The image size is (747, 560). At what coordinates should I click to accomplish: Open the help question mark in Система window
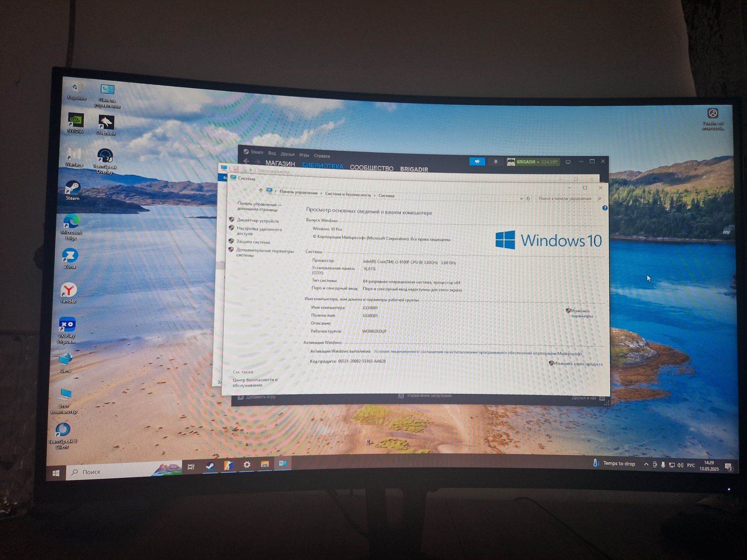click(x=605, y=208)
